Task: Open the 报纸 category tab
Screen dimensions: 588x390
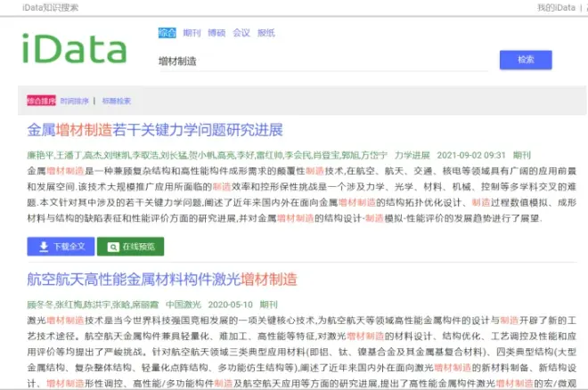Action: point(265,33)
